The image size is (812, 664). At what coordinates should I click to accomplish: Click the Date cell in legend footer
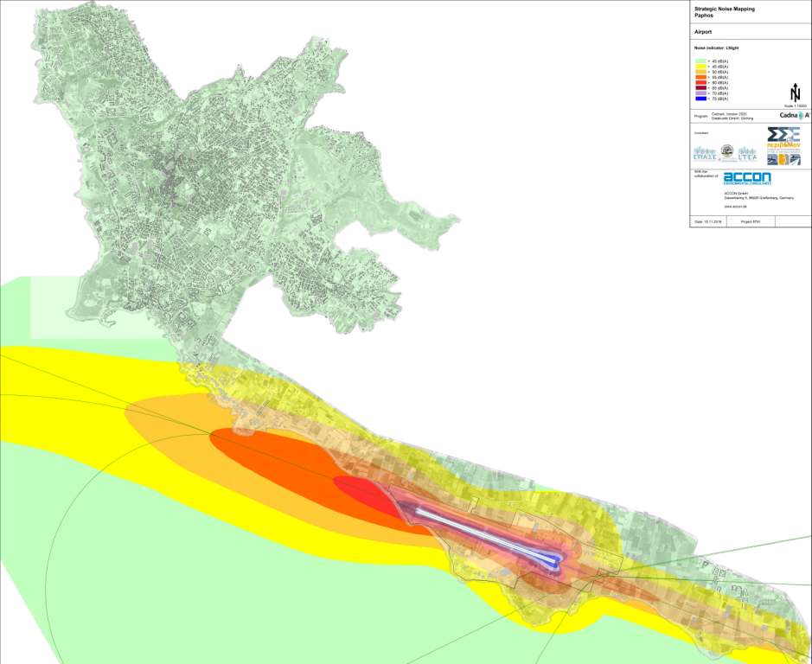[x=709, y=222]
